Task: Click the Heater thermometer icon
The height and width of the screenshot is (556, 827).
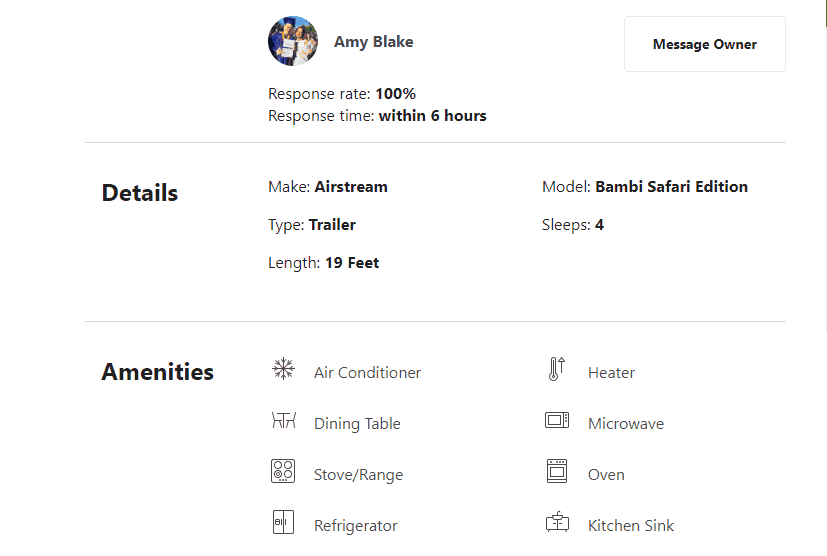Action: coord(557,369)
